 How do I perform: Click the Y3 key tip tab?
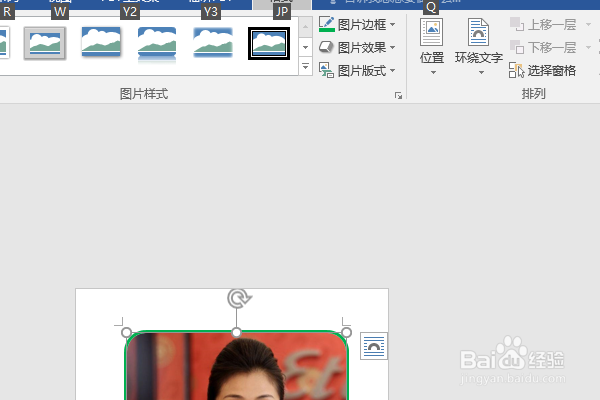click(x=210, y=12)
